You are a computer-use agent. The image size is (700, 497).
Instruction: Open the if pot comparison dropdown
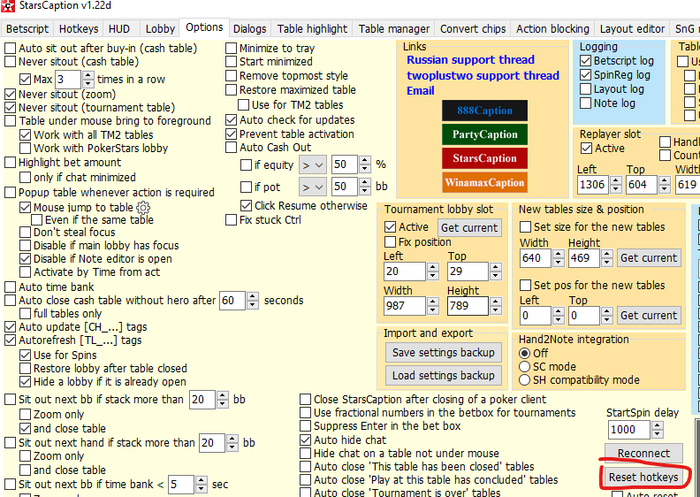click(x=313, y=187)
